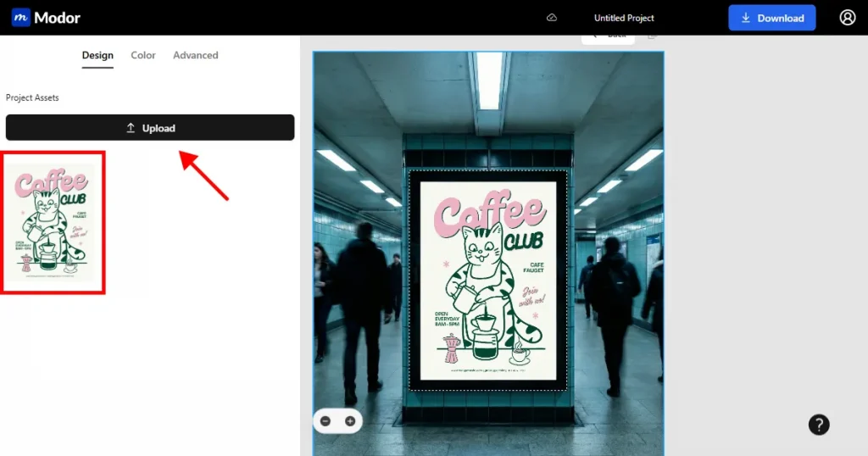The height and width of the screenshot is (456, 868).
Task: Click the cloud save status icon
Action: tap(552, 18)
